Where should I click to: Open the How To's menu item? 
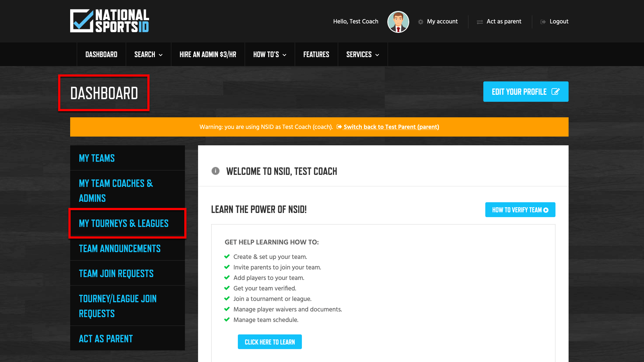coord(266,54)
